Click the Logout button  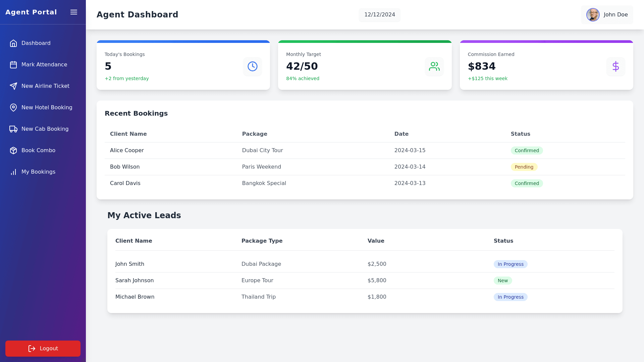(43, 349)
